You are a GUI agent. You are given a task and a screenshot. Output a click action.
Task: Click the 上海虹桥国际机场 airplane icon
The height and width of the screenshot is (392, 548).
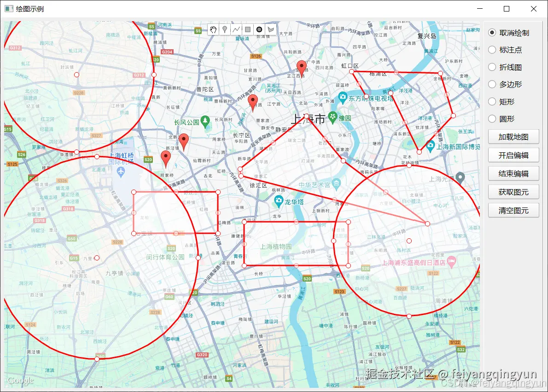(121, 172)
